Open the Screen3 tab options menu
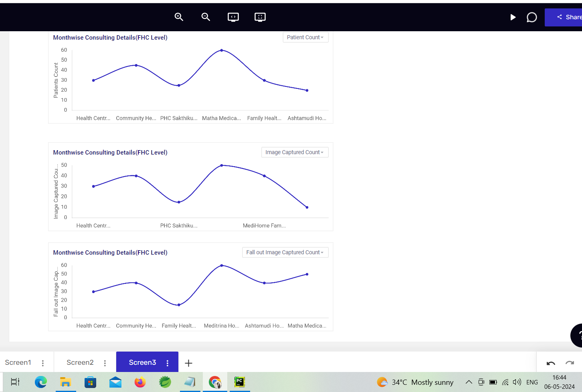The height and width of the screenshot is (392, 582). point(168,363)
